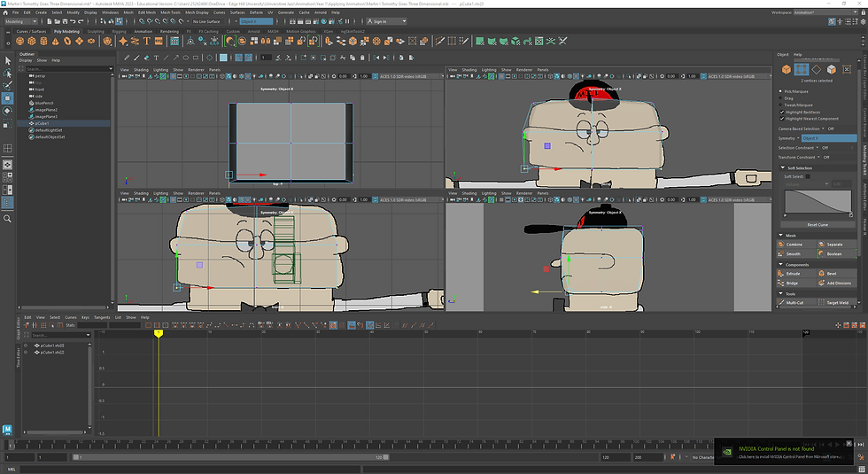Select Edge Selection mode in Modeling Toolkit

pos(817,69)
